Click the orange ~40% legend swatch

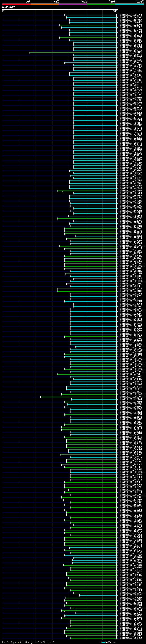click(45, 4)
